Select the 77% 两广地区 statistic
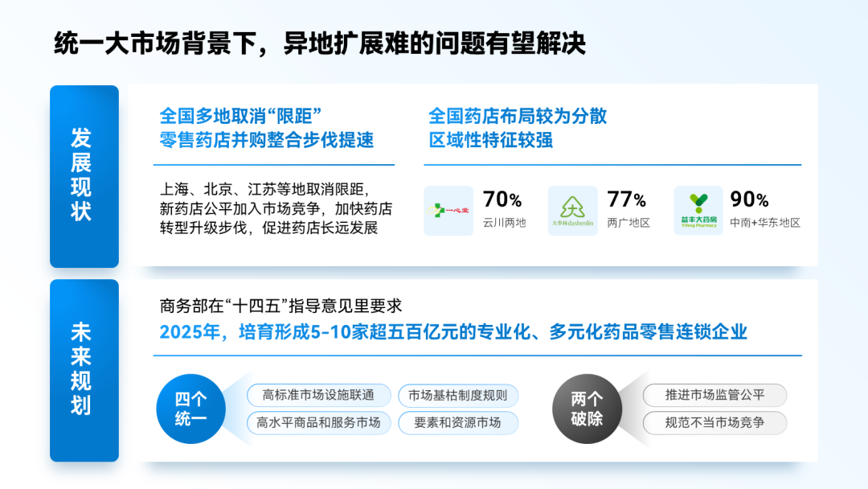The image size is (868, 489). [x=628, y=209]
